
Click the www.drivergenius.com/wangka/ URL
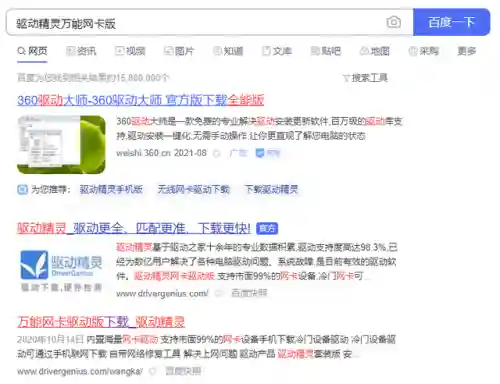pos(80,371)
